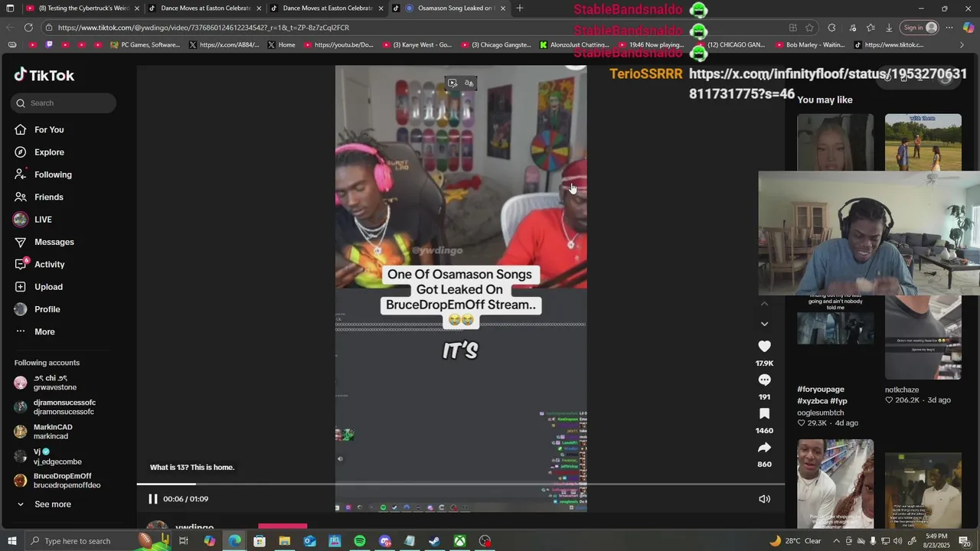980x551 pixels.
Task: Click the TikTok search field
Action: (64, 103)
